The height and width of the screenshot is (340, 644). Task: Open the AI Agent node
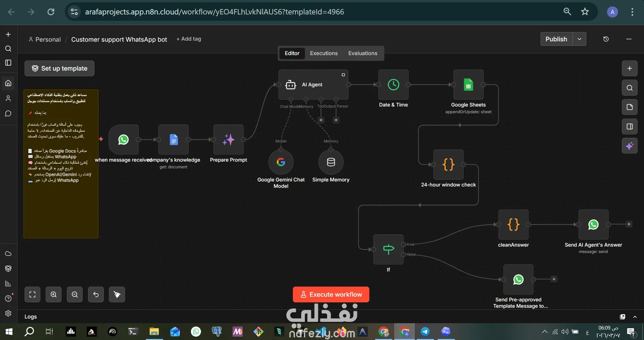coord(313,85)
